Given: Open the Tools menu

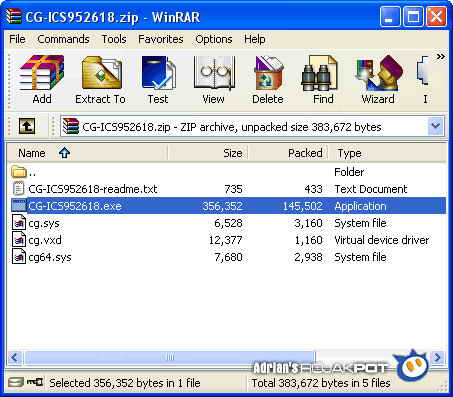Looking at the screenshot, I should [x=114, y=39].
